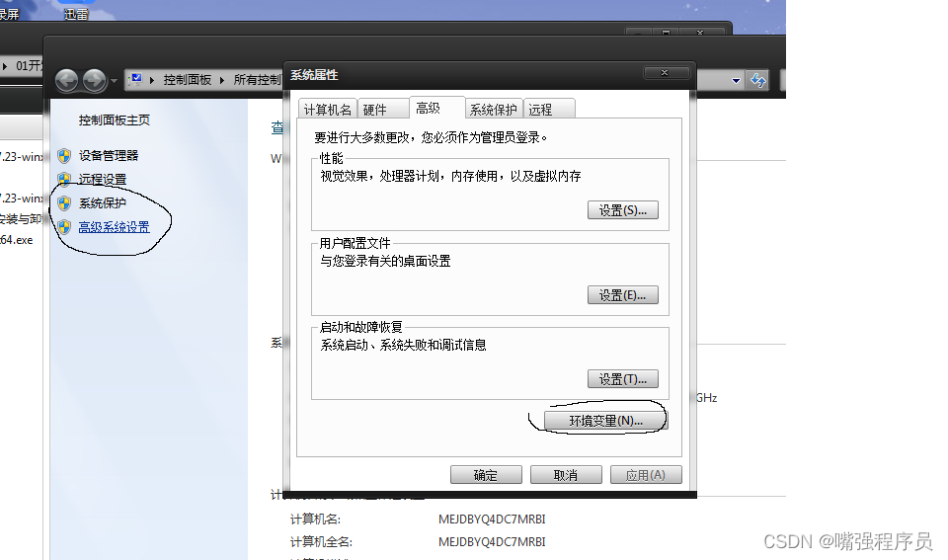Open startup and recovery 设置(T) button
The height and width of the screenshot is (560, 948).
click(x=623, y=379)
